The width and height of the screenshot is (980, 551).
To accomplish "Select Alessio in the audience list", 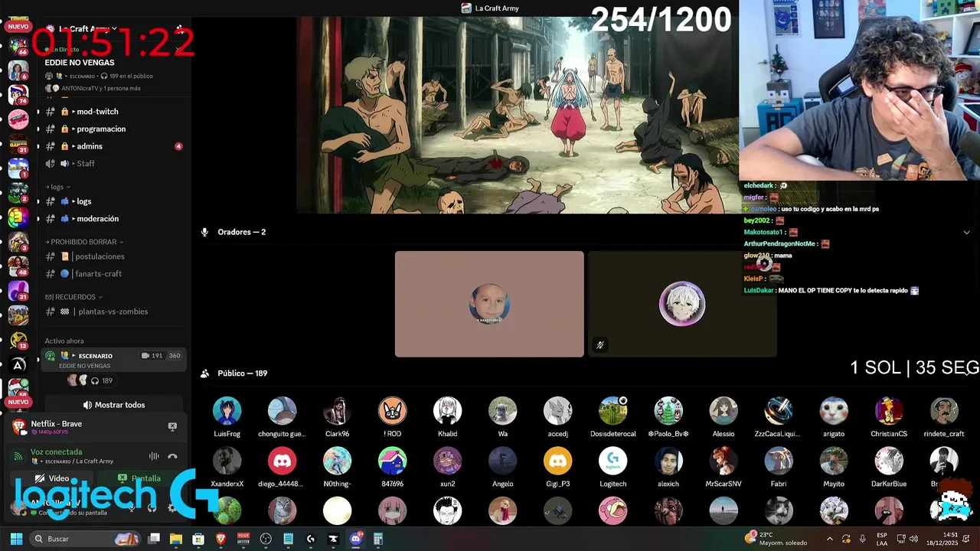I will click(723, 411).
